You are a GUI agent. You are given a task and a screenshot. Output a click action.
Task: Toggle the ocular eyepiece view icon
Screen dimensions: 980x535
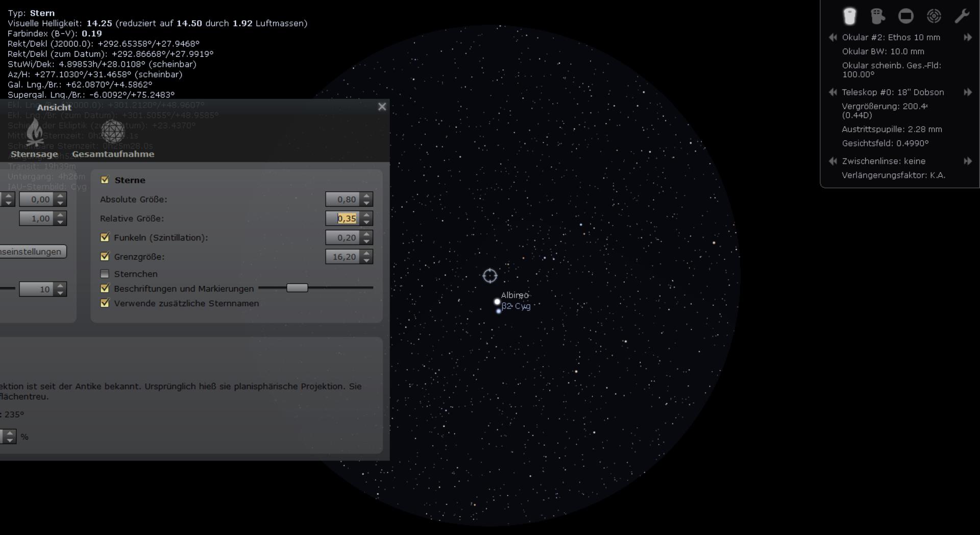849,16
